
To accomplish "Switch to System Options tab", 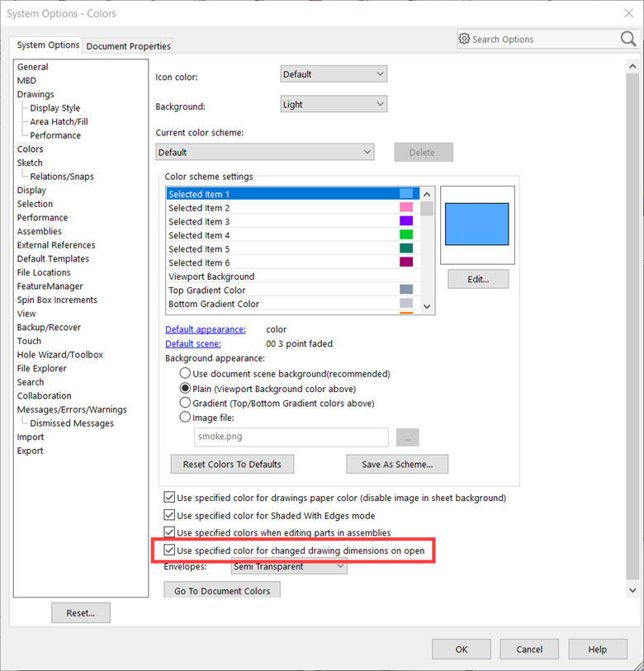I will coord(47,45).
